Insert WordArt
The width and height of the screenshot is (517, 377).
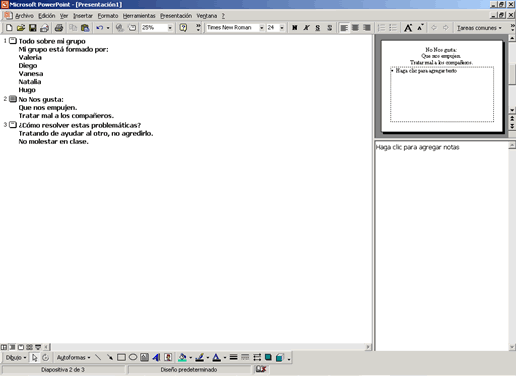click(156, 358)
